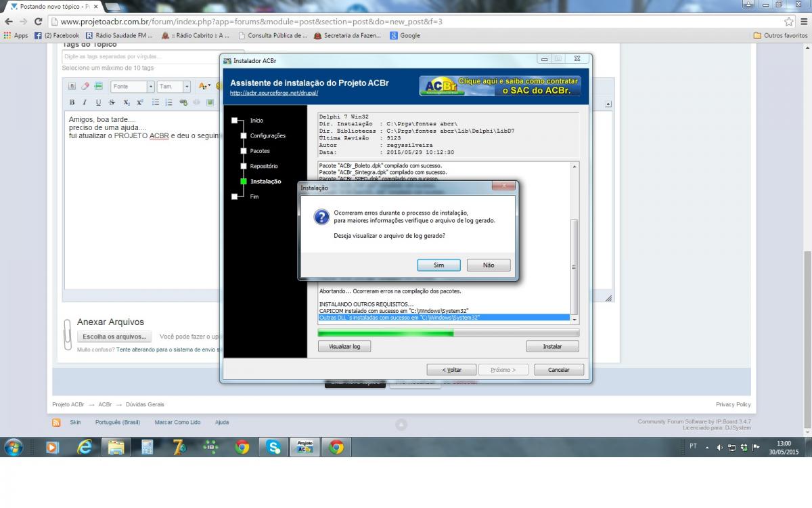Click the bookmark star in the address bar
The height and width of the screenshot is (508, 812).
(788, 22)
